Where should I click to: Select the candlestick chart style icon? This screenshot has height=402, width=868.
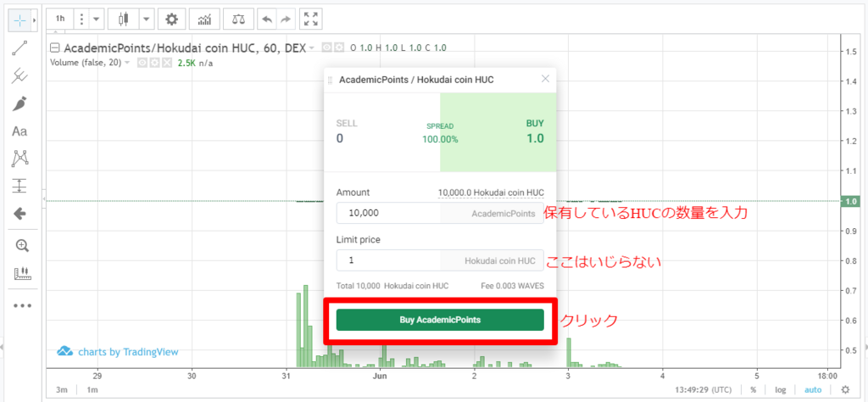coord(123,19)
